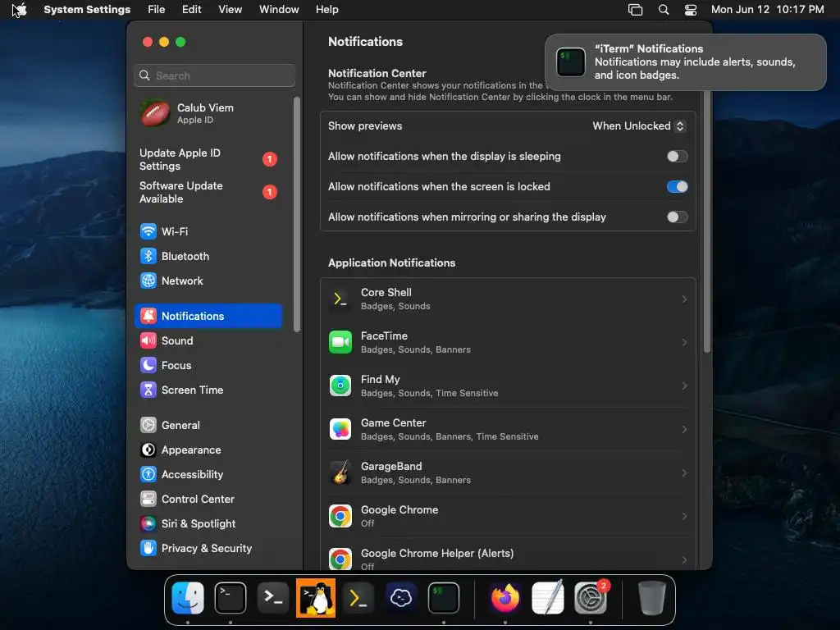
Task: Open the iTerm green prompt Dock icon
Action: [444, 598]
